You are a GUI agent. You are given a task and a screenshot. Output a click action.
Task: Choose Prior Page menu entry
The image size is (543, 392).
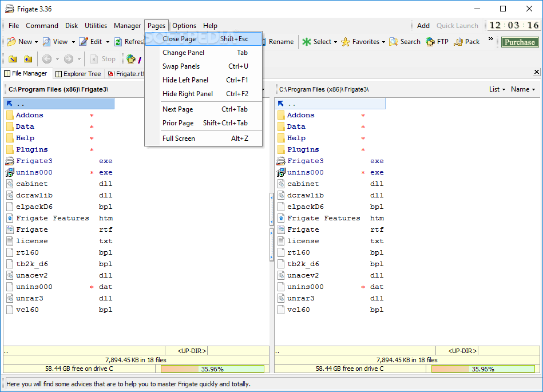tap(203, 123)
